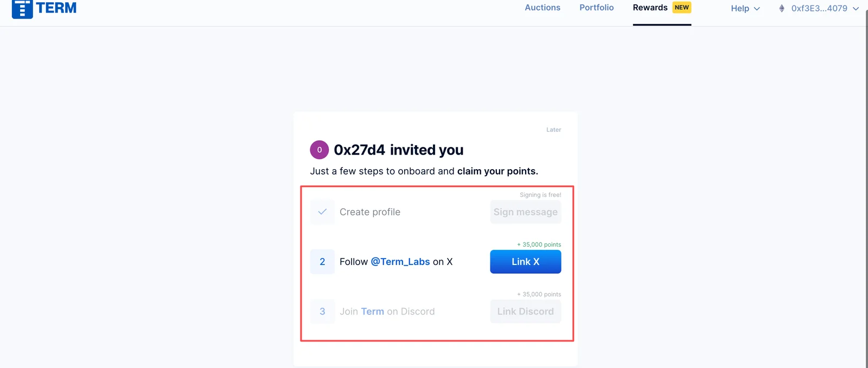Click the Ethereum icon beside wallet address

[782, 8]
